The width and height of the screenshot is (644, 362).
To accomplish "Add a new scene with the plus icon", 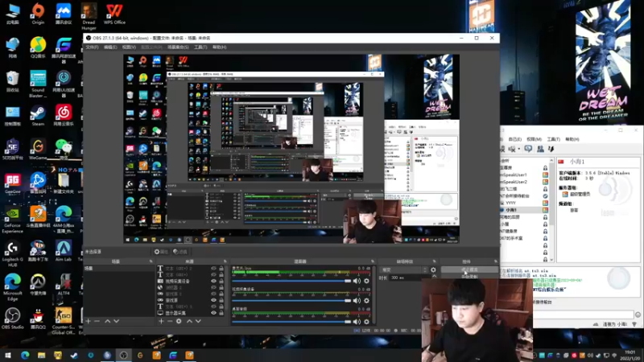I will [x=88, y=321].
